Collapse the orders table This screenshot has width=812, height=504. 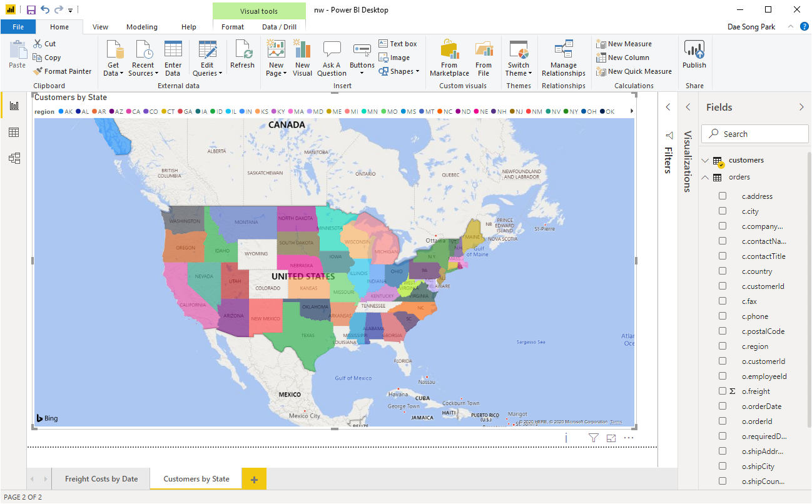pos(705,178)
